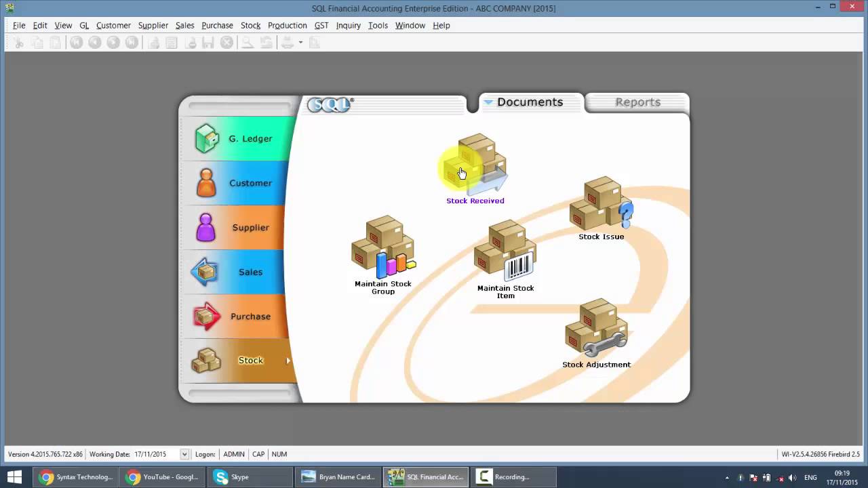Open the Purchase menu in menu bar

[217, 25]
